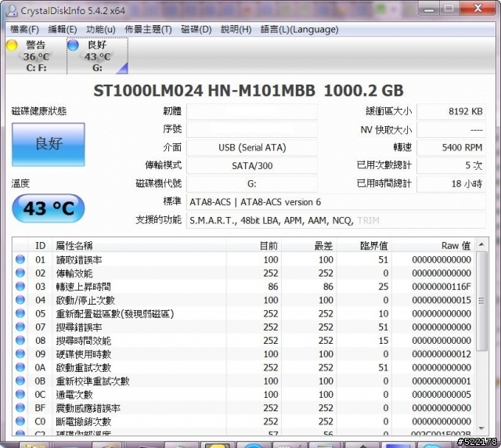
Task: Click the Raw 值 column header
Action: click(433, 246)
